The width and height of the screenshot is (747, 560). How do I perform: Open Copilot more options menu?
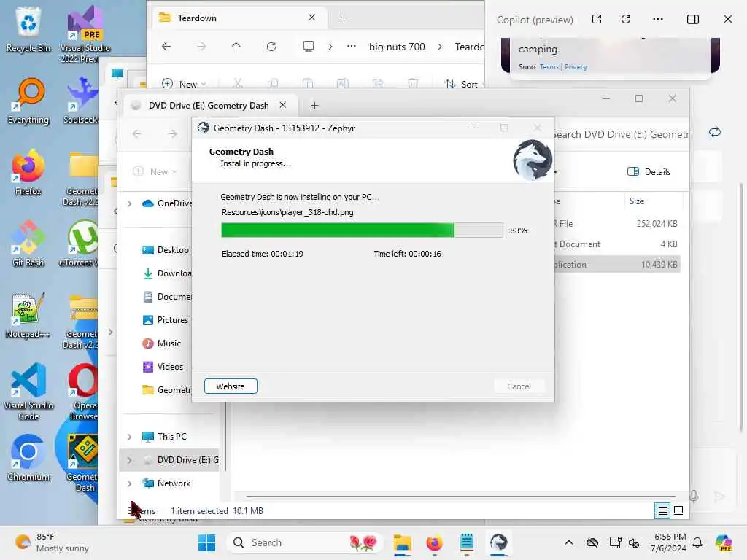click(658, 19)
